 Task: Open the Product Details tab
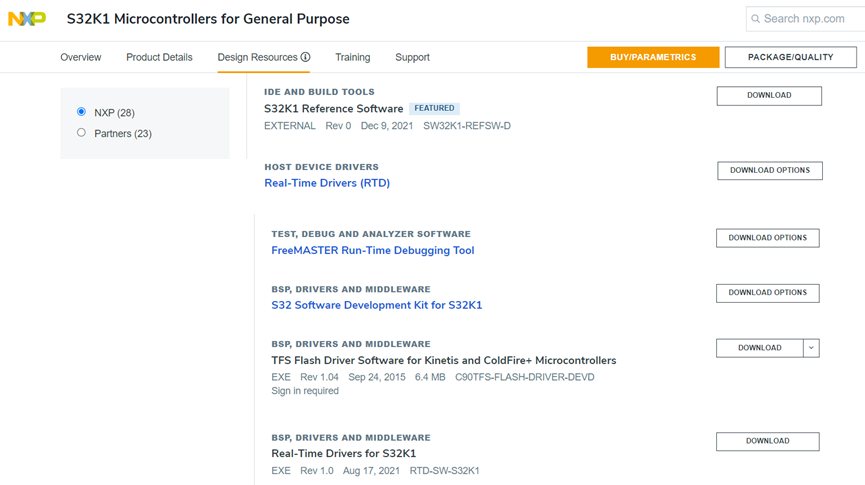pos(159,57)
